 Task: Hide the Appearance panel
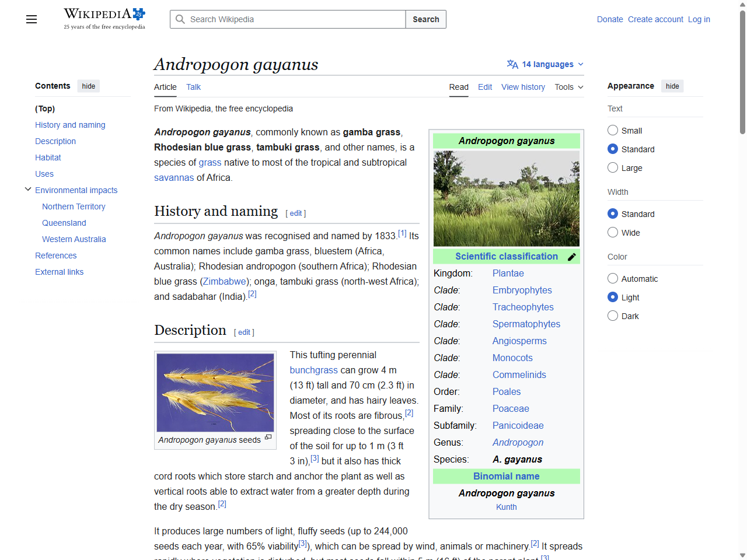pyautogui.click(x=672, y=86)
